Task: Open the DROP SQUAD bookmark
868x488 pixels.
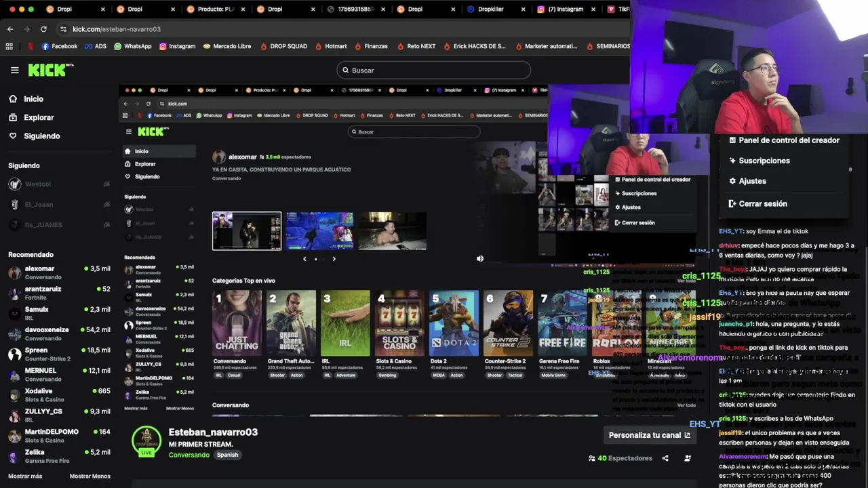Action: tap(283, 46)
